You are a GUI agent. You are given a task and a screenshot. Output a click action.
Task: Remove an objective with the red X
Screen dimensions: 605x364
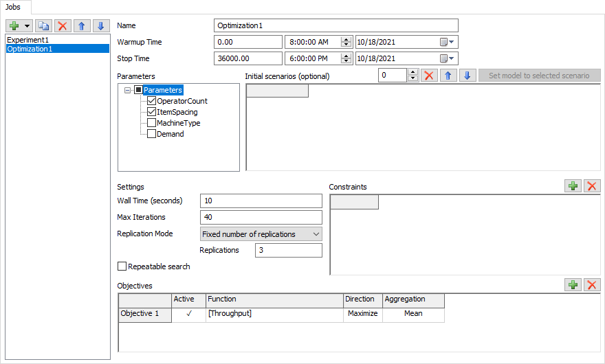[591, 284]
